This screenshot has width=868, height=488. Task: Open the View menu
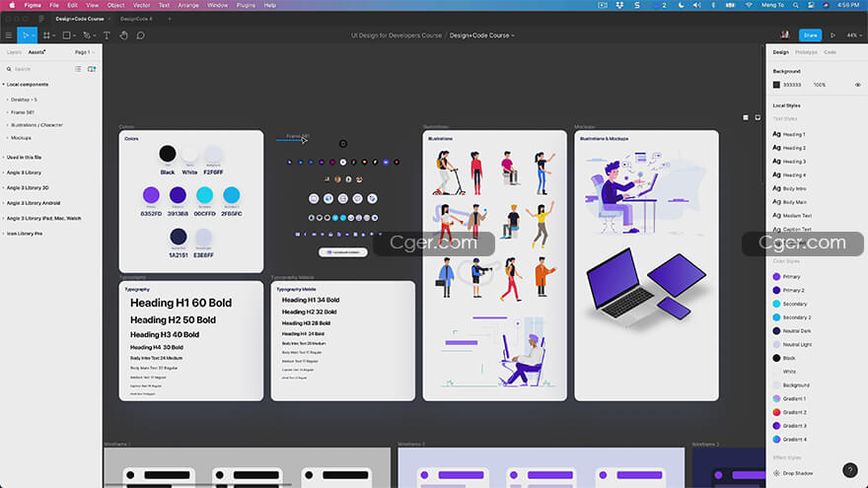coord(92,5)
